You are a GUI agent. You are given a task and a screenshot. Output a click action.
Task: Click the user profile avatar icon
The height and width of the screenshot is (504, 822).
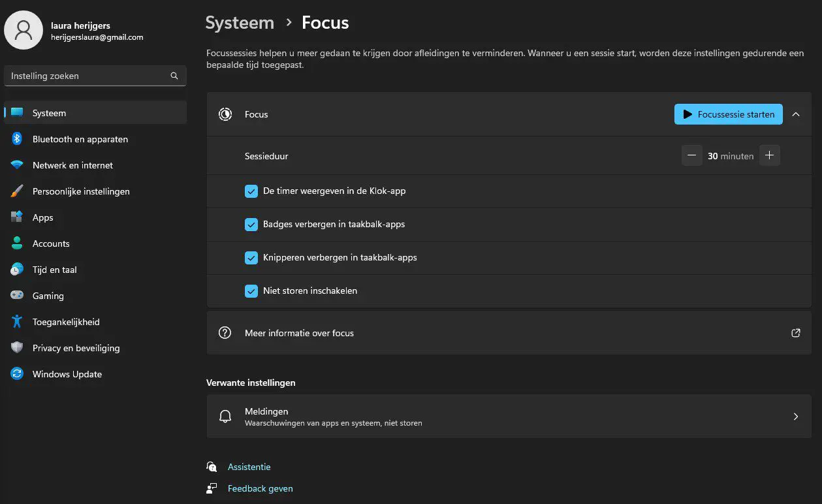[24, 31]
